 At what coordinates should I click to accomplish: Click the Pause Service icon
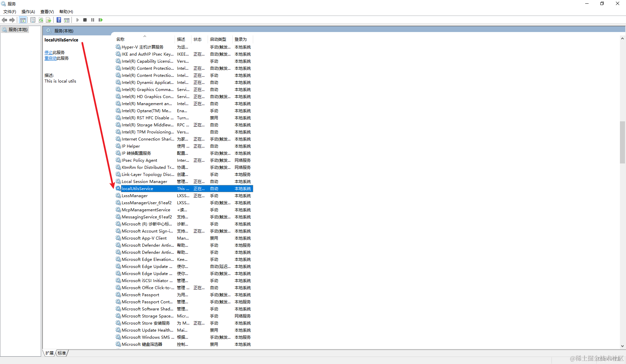click(93, 20)
